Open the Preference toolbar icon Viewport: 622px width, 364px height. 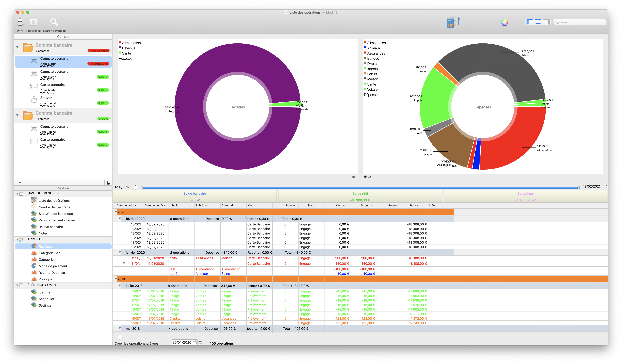[x=33, y=22]
